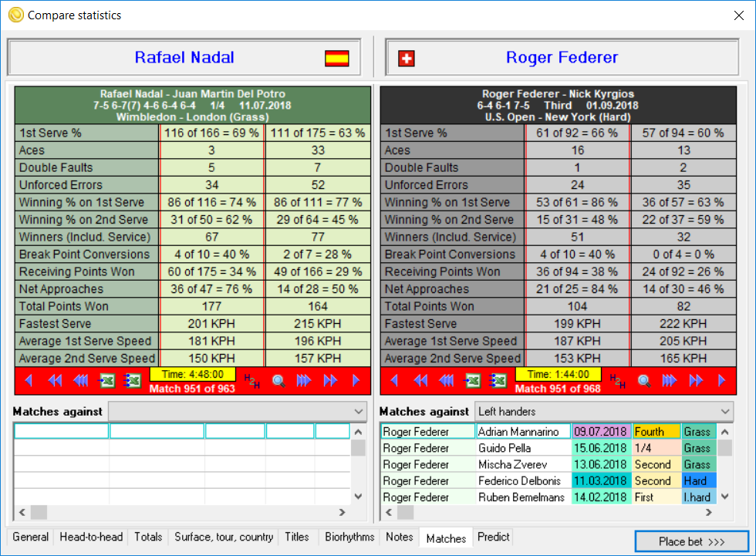The width and height of the screenshot is (756, 556).
Task: Click the Match 951 of 968 label
Action: (x=558, y=389)
